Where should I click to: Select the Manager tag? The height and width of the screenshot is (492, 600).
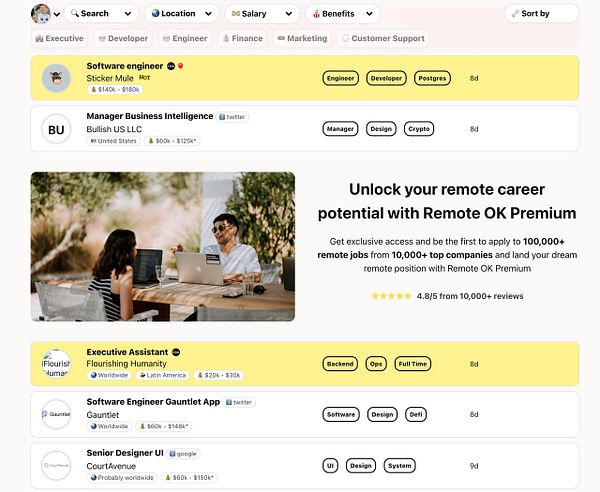[x=341, y=129]
